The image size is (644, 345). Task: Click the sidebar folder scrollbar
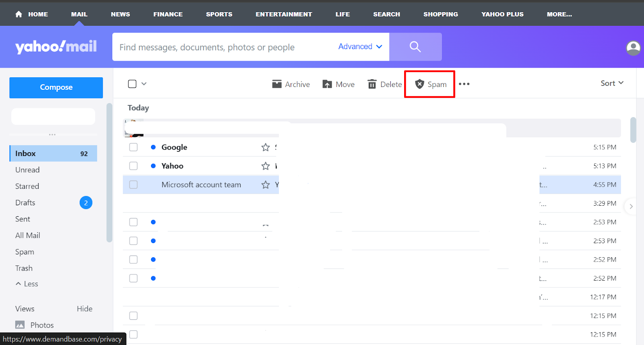[109, 173]
